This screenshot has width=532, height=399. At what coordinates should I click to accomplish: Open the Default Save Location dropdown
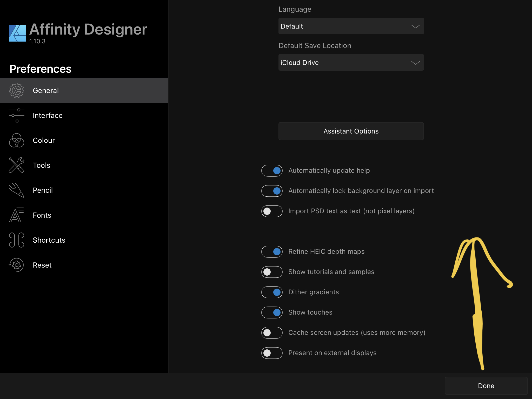(351, 62)
